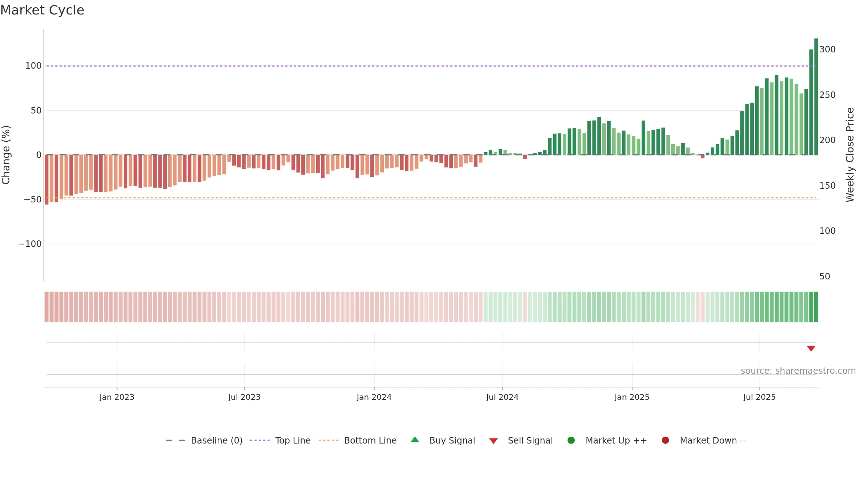Click the Weekly Close Price axis title
This screenshot has height=488, width=868.
pyautogui.click(x=850, y=155)
